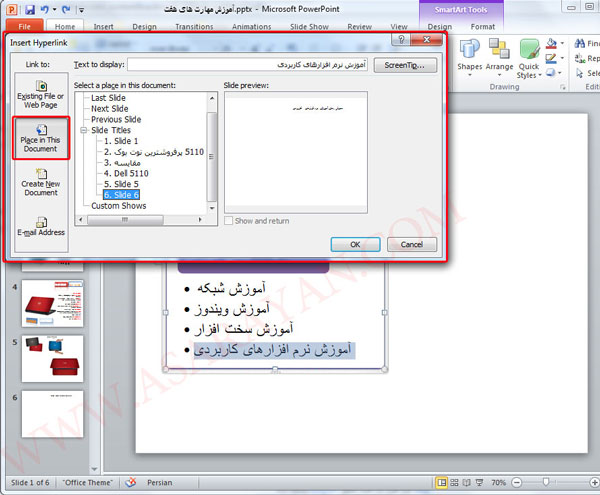This screenshot has width=600, height=495.
Task: Click the ScreenTip button
Action: [x=404, y=64]
